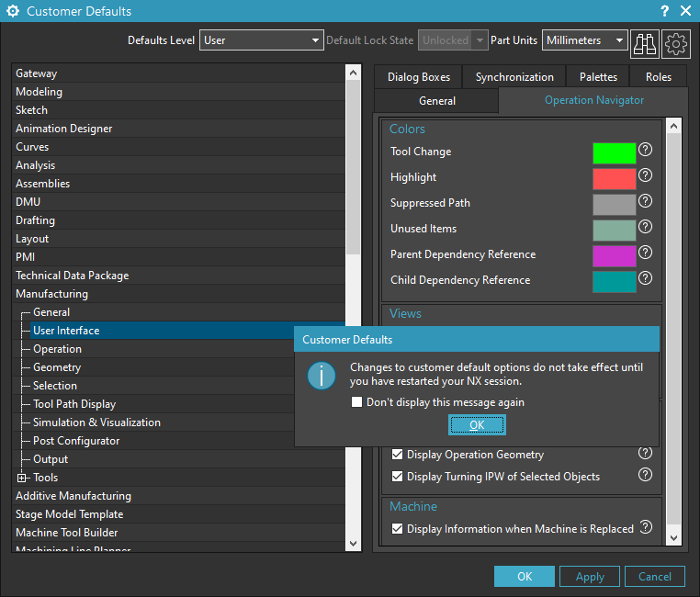700x597 pixels.
Task: Click help icon for Machine is Replaced option
Action: (646, 527)
